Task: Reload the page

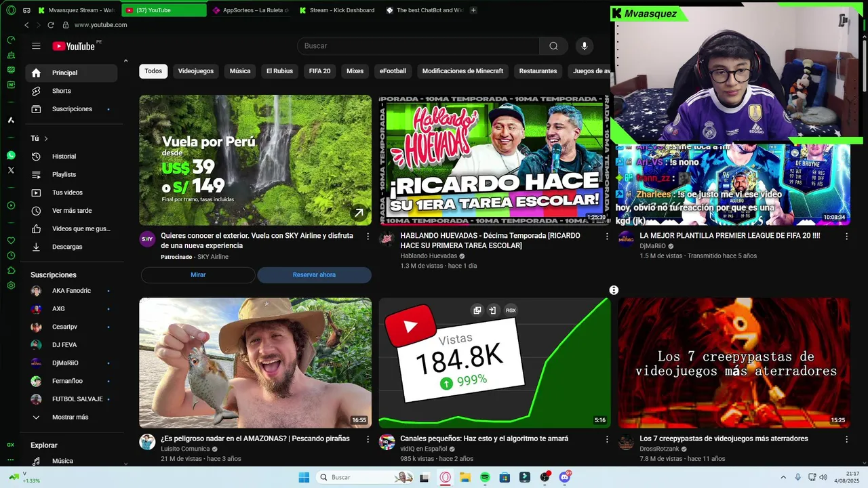Action: coord(51,25)
